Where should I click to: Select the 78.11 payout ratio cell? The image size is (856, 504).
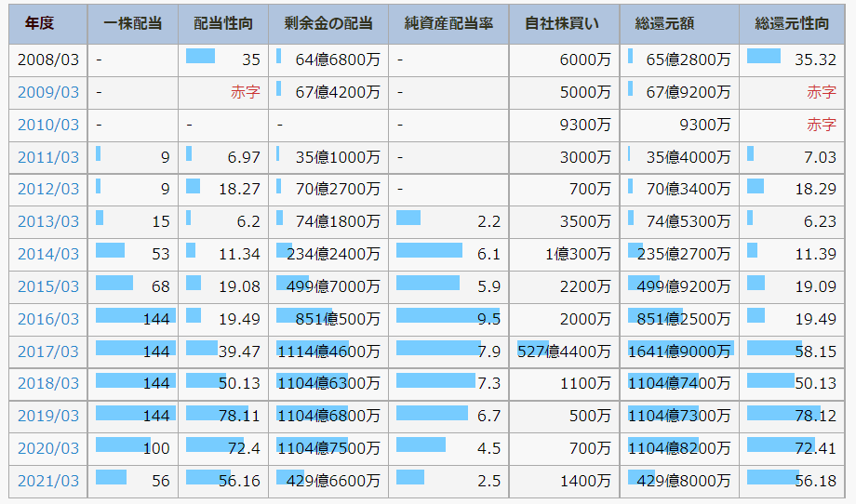pyautogui.click(x=223, y=417)
